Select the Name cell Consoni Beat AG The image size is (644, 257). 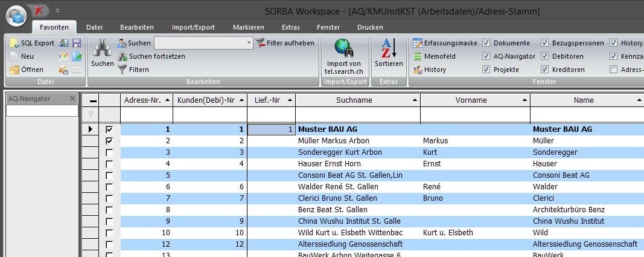(x=587, y=175)
